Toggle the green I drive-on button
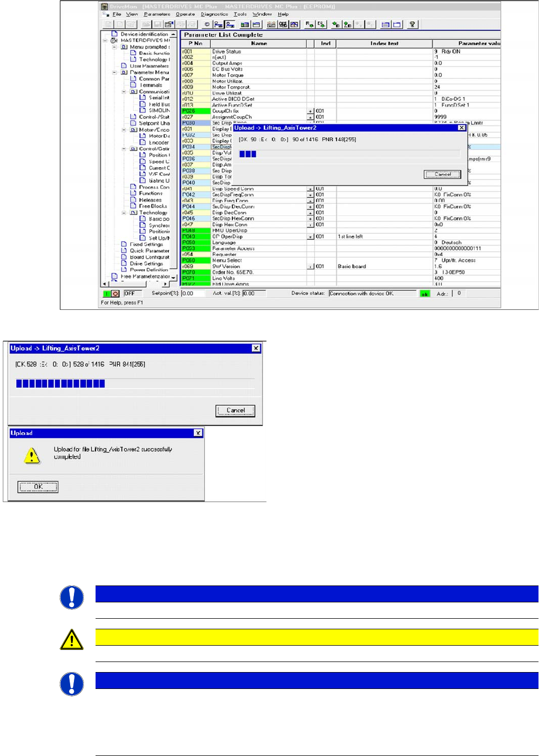 (x=107, y=294)
